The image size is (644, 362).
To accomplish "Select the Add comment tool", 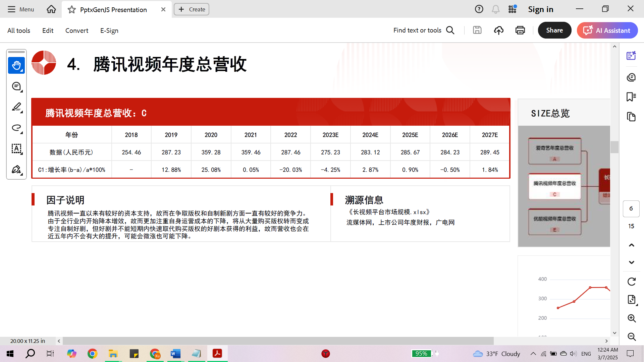I will [x=16, y=86].
